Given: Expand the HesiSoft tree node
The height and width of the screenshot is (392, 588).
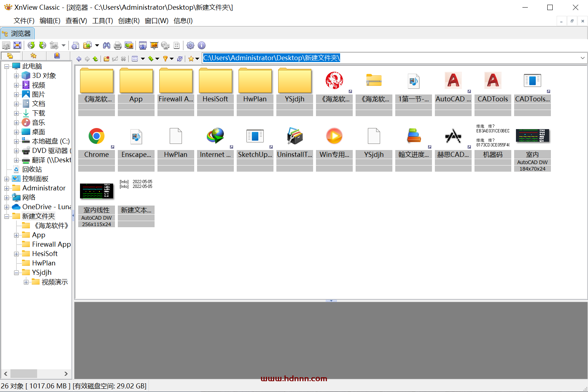Looking at the screenshot, I should 16,254.
